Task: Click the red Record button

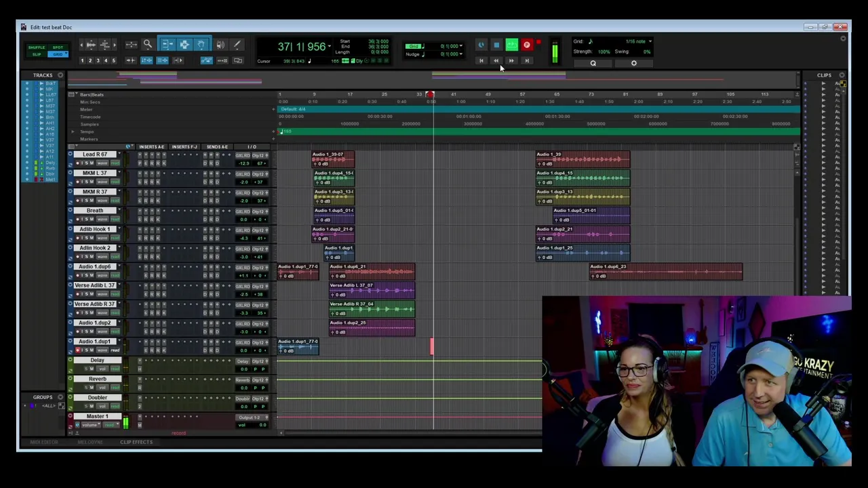Action: tap(527, 45)
